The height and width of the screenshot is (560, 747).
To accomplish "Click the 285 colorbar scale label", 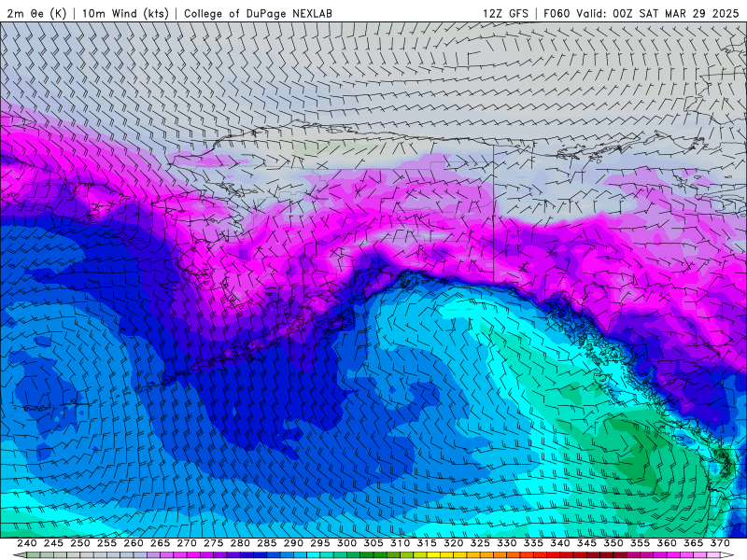I will coord(267,543).
